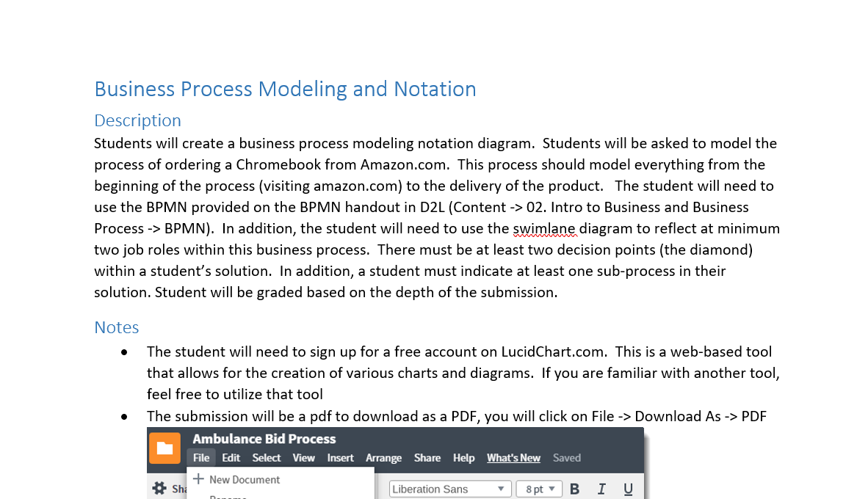Toggle Bold formatting
Screen dimensions: 868x499
575,488
